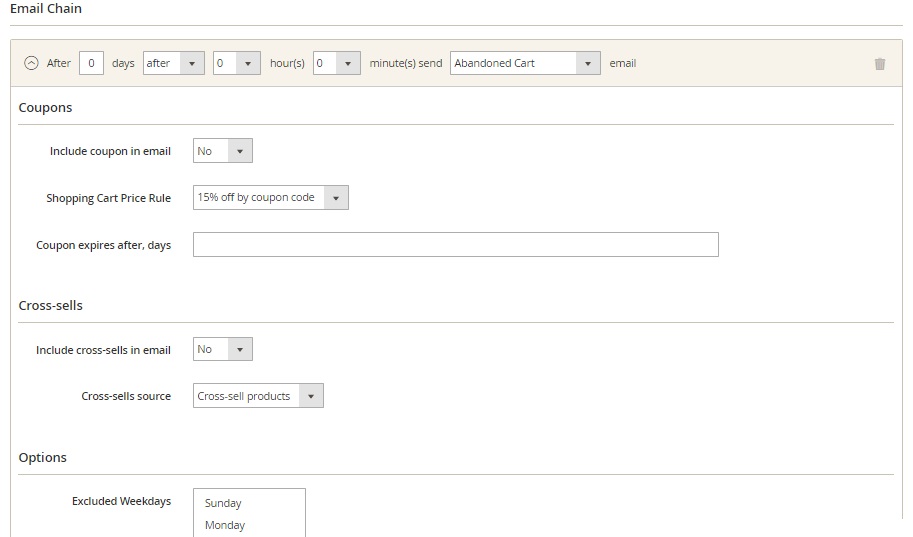Focus Coupon expires after days field
Image resolution: width=913 pixels, height=537 pixels.
point(456,245)
